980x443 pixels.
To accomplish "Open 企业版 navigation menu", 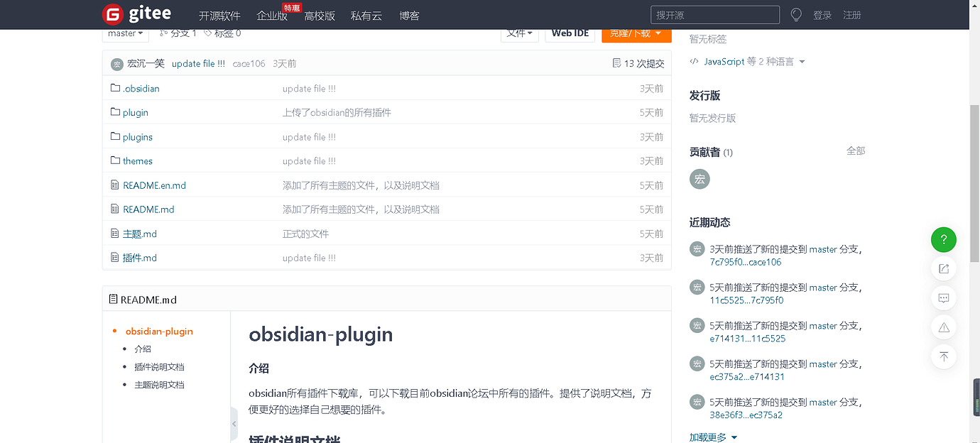I will click(x=272, y=15).
